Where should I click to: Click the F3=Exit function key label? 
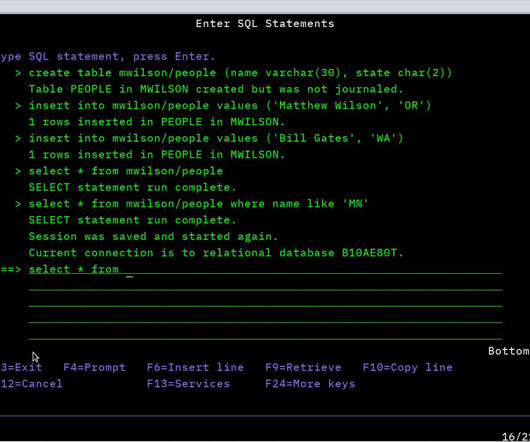pos(21,367)
